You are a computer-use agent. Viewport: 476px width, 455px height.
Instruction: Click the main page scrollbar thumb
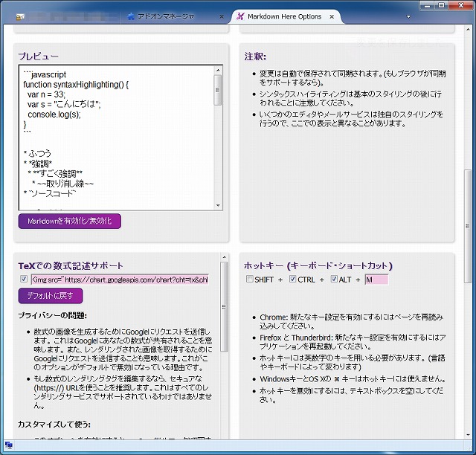pos(468,226)
